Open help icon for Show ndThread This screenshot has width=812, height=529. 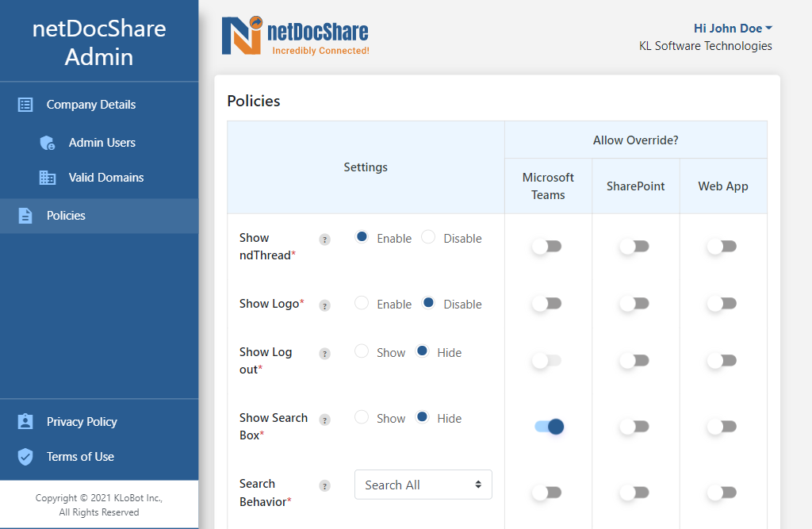324,240
